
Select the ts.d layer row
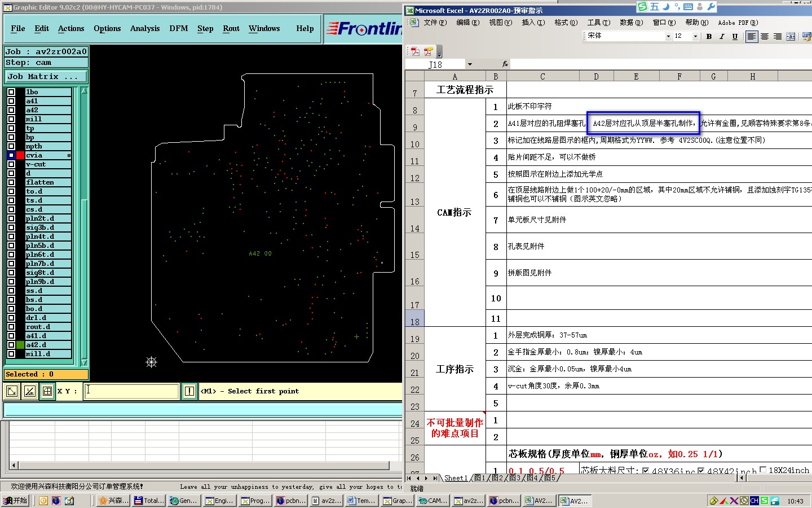pyautogui.click(x=48, y=200)
